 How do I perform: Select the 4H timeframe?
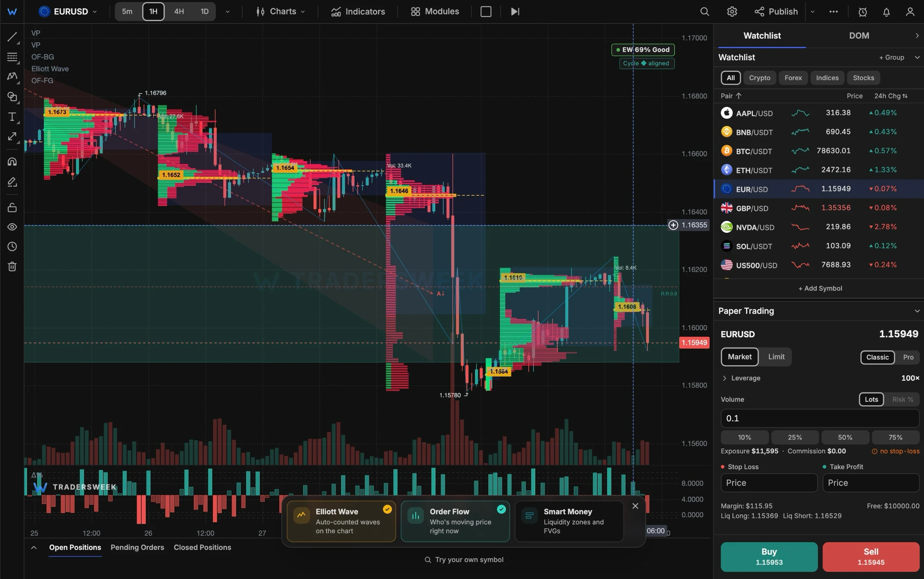(179, 12)
